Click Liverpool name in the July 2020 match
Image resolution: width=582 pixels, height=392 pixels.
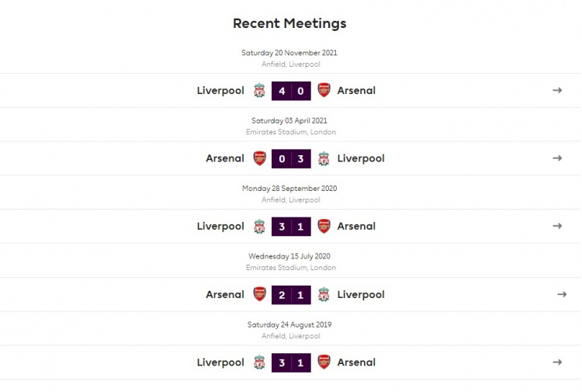[x=361, y=295]
